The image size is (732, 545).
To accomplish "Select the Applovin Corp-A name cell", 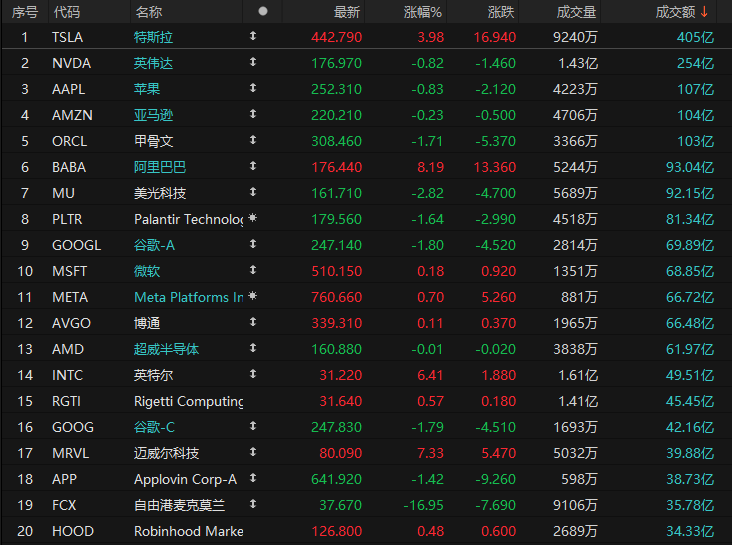I will point(185,479).
